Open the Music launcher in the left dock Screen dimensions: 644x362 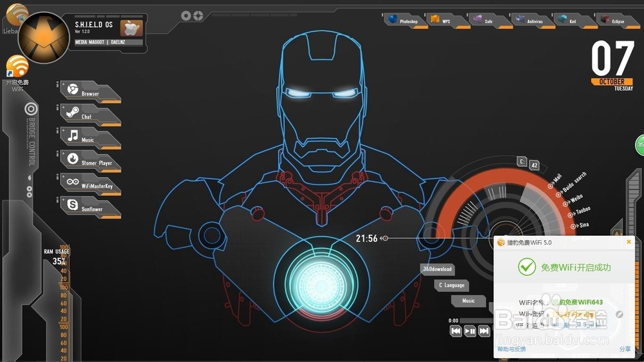[x=90, y=138]
